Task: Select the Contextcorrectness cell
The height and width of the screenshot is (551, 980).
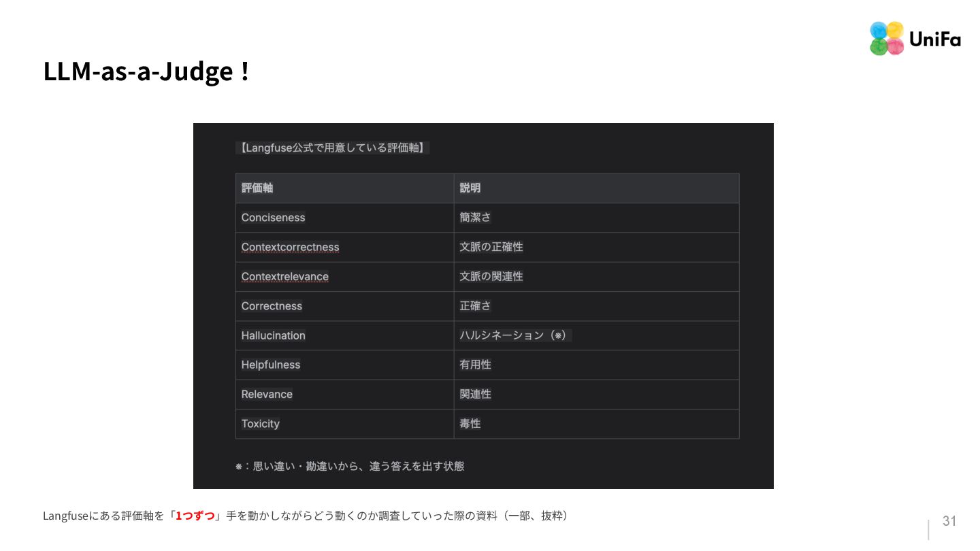Action: point(344,247)
